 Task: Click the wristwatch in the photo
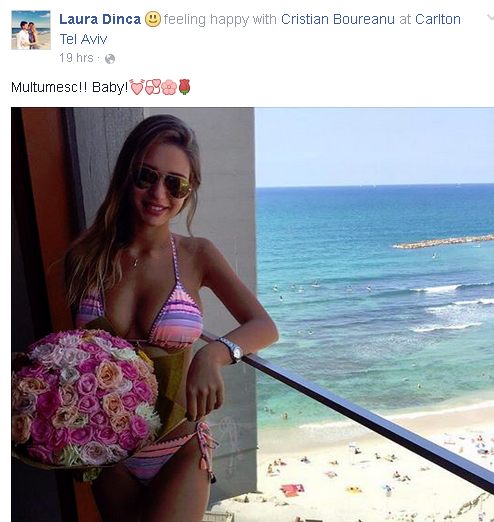pos(232,349)
